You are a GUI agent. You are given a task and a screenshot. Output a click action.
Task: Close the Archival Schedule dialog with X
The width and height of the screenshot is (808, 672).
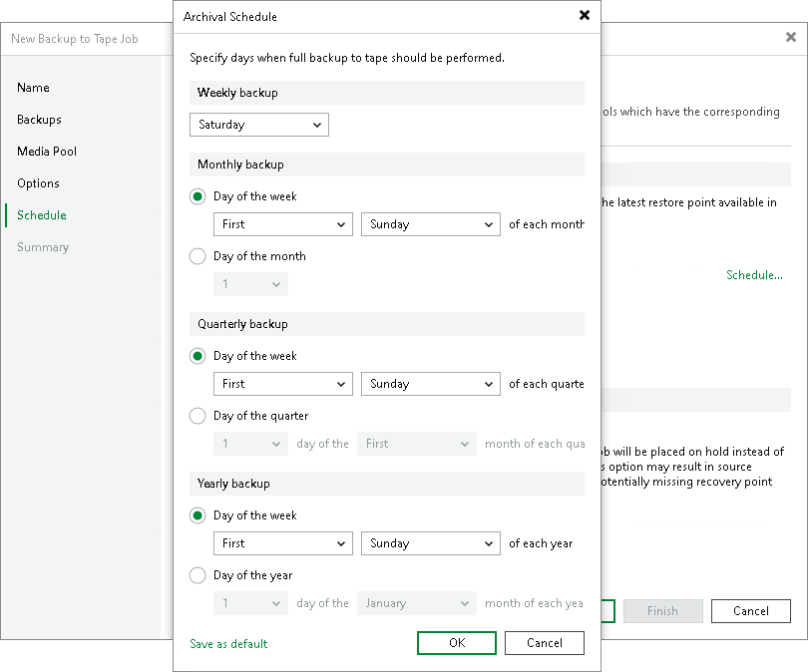(585, 16)
